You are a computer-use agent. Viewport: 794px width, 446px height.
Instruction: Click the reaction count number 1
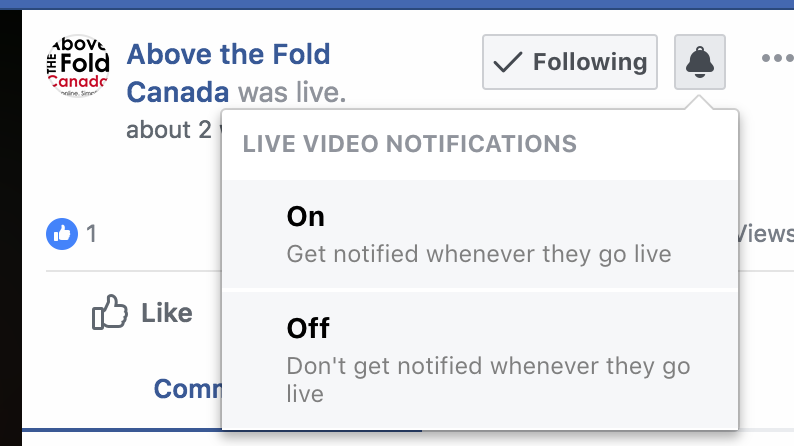click(x=91, y=234)
